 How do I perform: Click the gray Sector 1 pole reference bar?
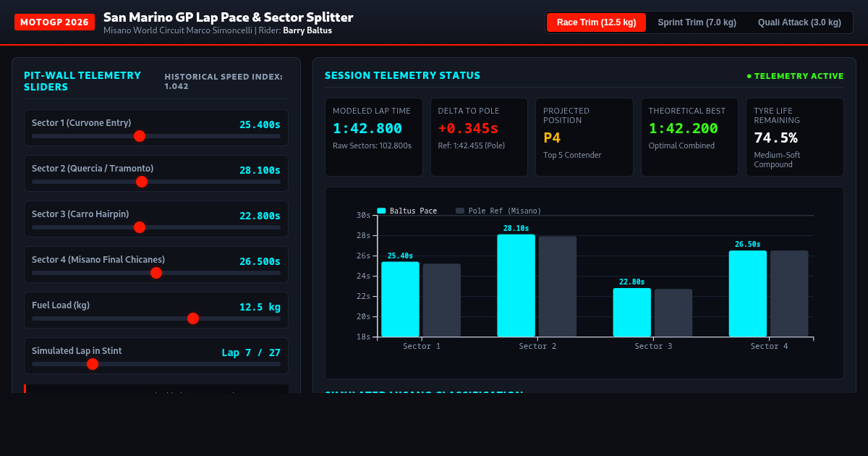pyautogui.click(x=442, y=300)
